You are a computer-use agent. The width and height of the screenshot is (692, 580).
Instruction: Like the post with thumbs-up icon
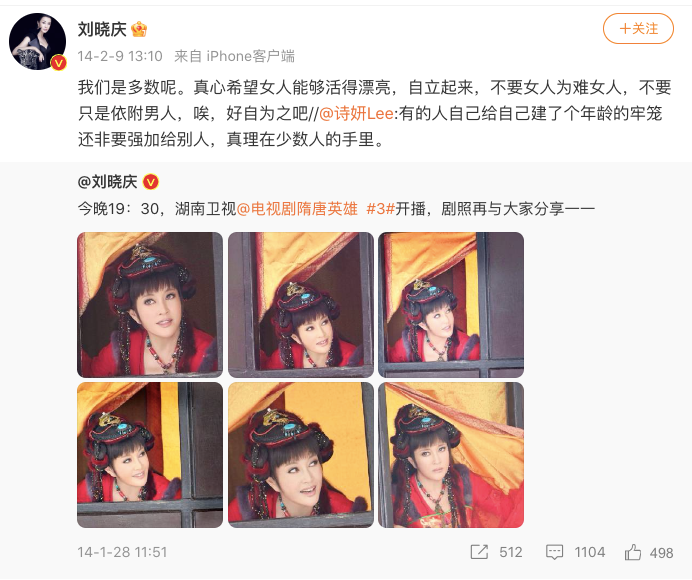click(632, 552)
